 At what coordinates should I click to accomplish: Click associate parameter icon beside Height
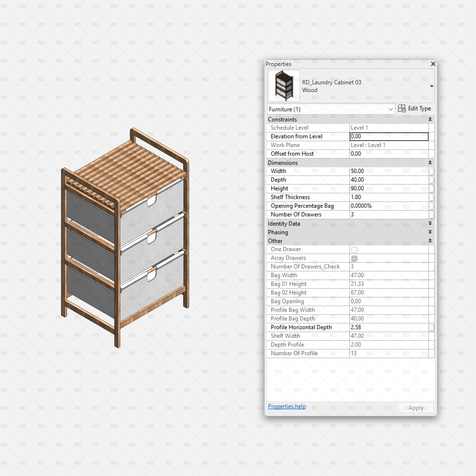coord(432,188)
